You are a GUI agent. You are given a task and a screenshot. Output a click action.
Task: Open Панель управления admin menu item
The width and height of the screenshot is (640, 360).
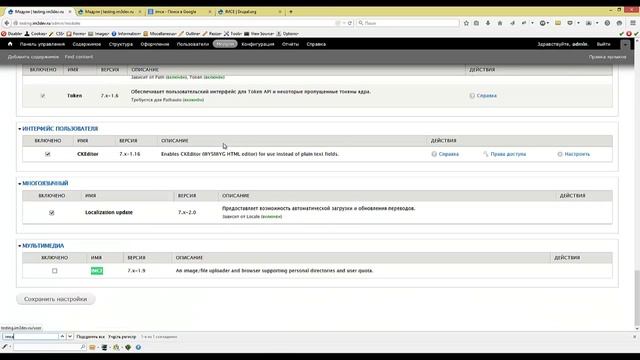[x=42, y=44]
